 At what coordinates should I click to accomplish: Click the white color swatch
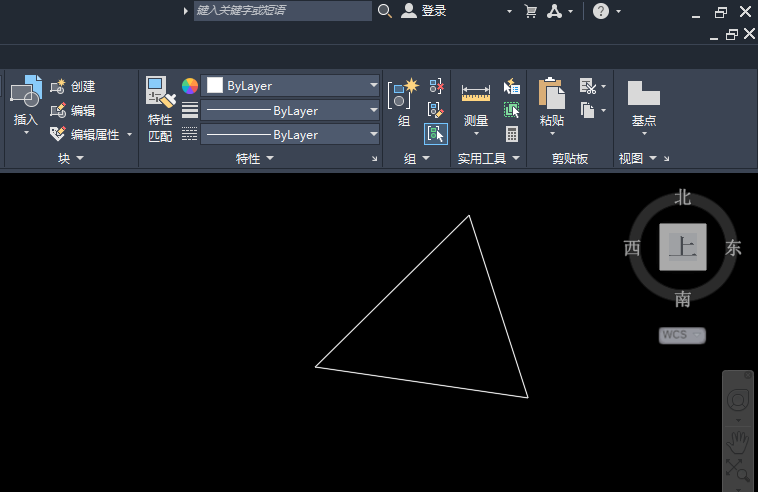(215, 86)
